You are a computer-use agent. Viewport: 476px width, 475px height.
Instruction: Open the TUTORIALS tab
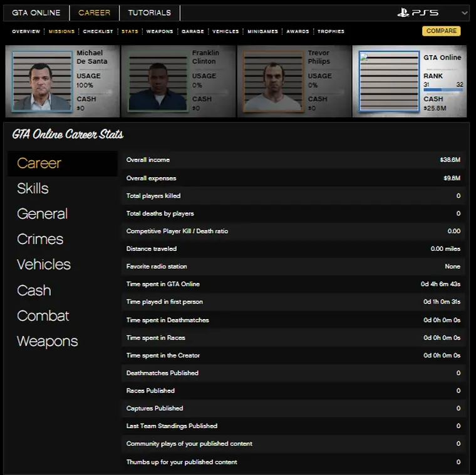pyautogui.click(x=149, y=13)
